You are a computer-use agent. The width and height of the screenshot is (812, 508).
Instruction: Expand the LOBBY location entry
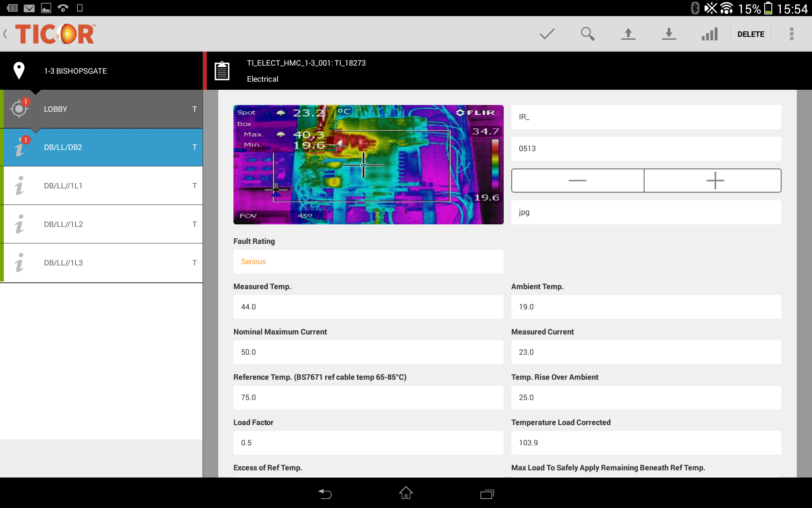tap(103, 108)
